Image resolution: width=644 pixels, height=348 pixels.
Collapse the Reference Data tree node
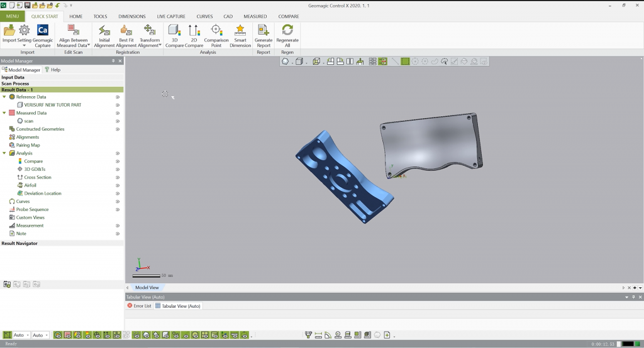[4, 97]
